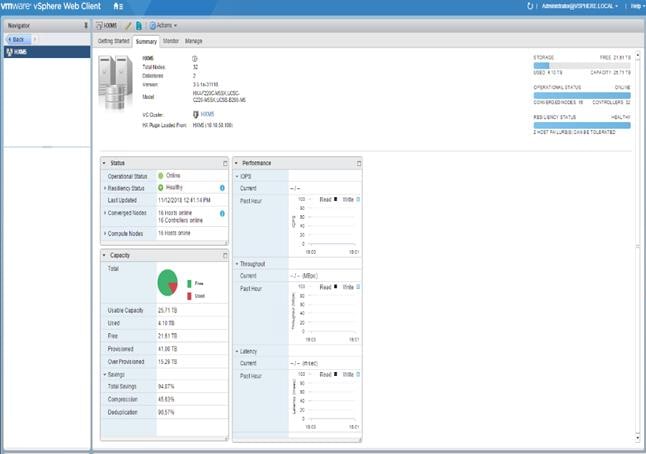Click the Total Savings percentage
The image size is (646, 454).
coord(166,387)
